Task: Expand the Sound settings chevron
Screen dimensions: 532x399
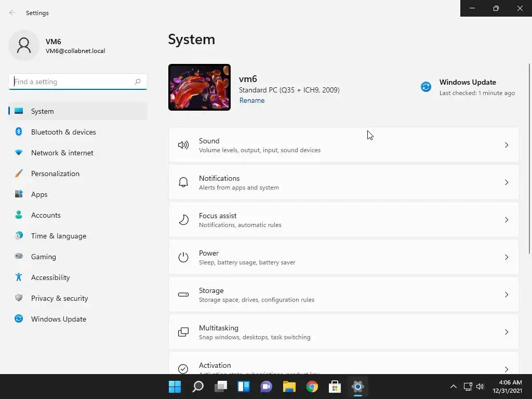Action: pos(506,145)
